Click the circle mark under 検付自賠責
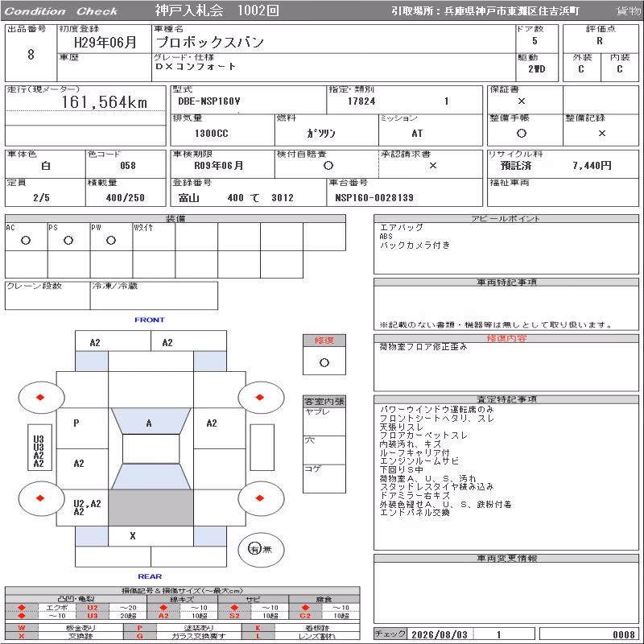Screen dimensions: 644x644 [x=328, y=166]
